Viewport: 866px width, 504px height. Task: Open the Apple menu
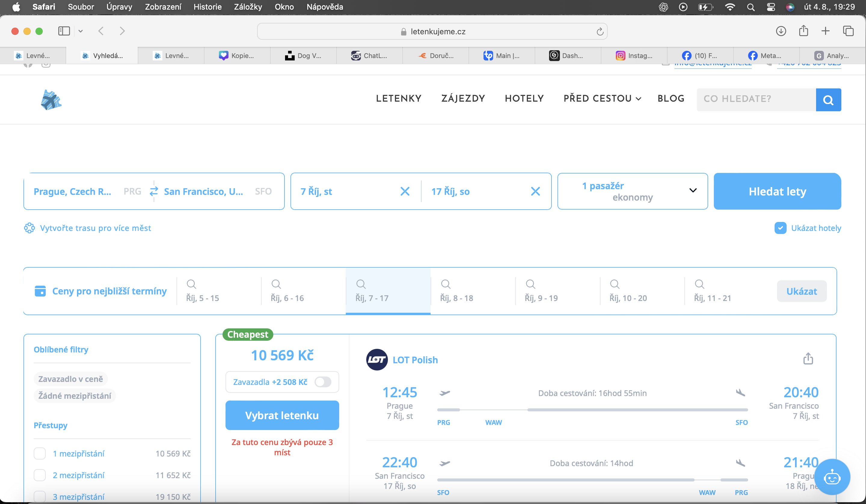click(16, 7)
